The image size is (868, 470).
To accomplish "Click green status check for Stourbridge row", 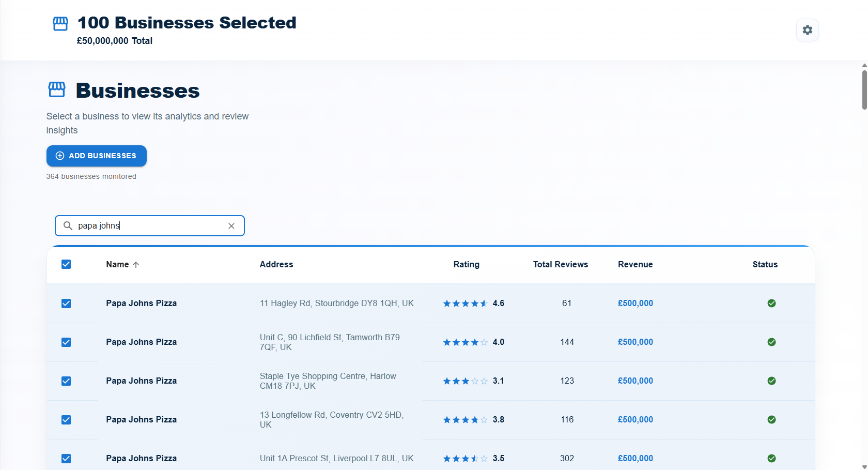I will (771, 304).
